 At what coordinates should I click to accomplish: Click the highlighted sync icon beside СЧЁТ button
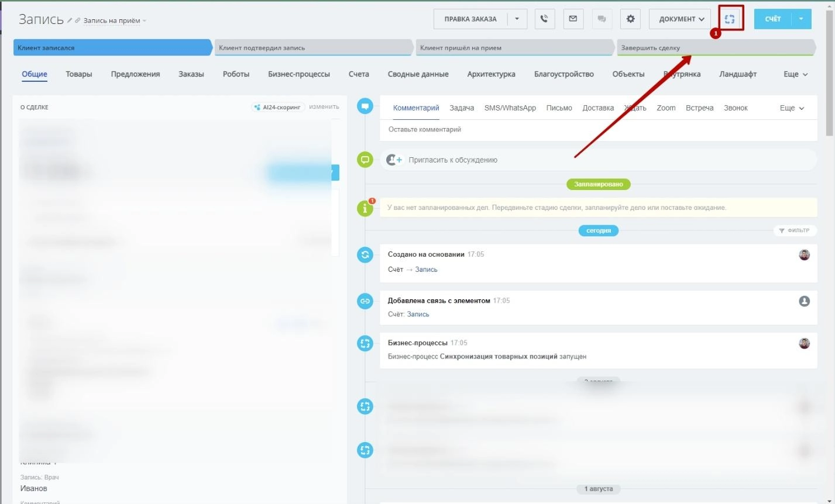729,18
